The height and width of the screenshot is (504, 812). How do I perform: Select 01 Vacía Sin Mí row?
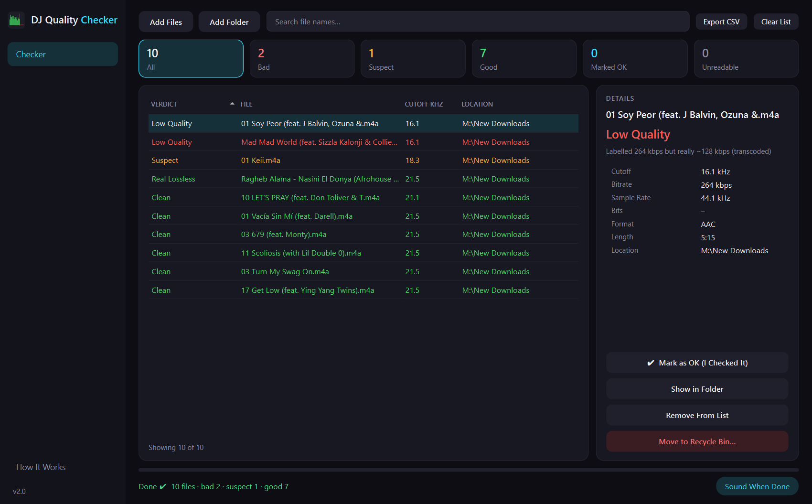tap(363, 216)
